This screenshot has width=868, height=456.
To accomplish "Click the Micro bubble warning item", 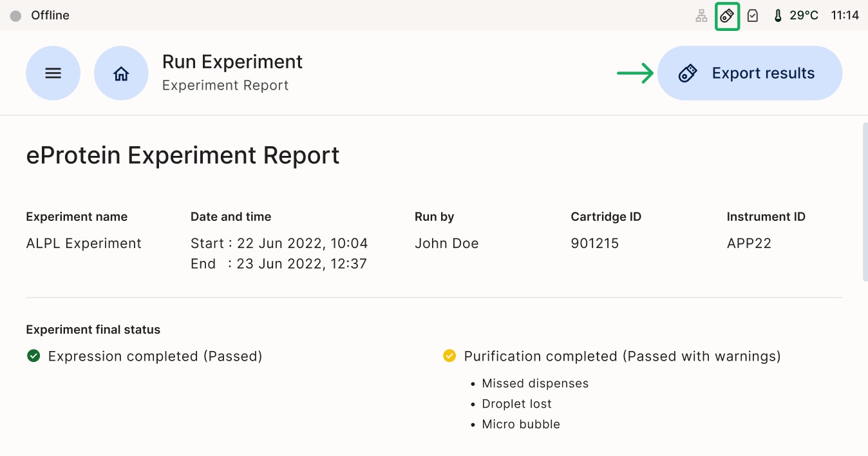I will (x=521, y=424).
